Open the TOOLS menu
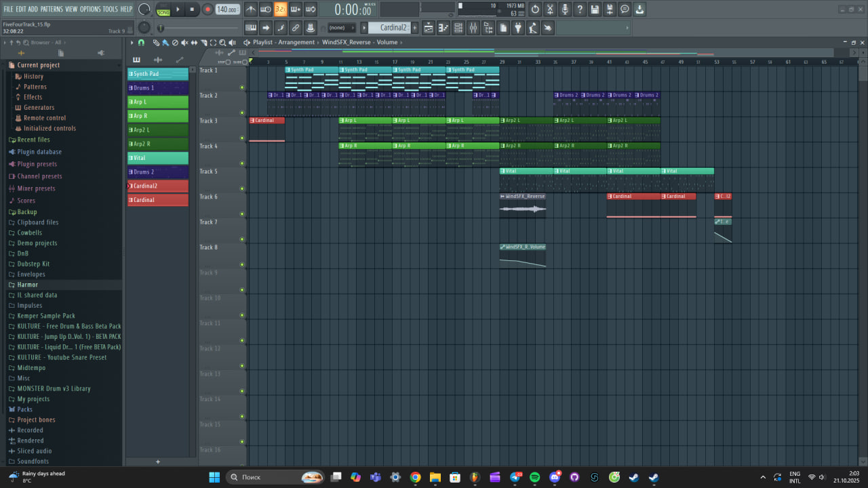This screenshot has height=488, width=868. [x=110, y=9]
